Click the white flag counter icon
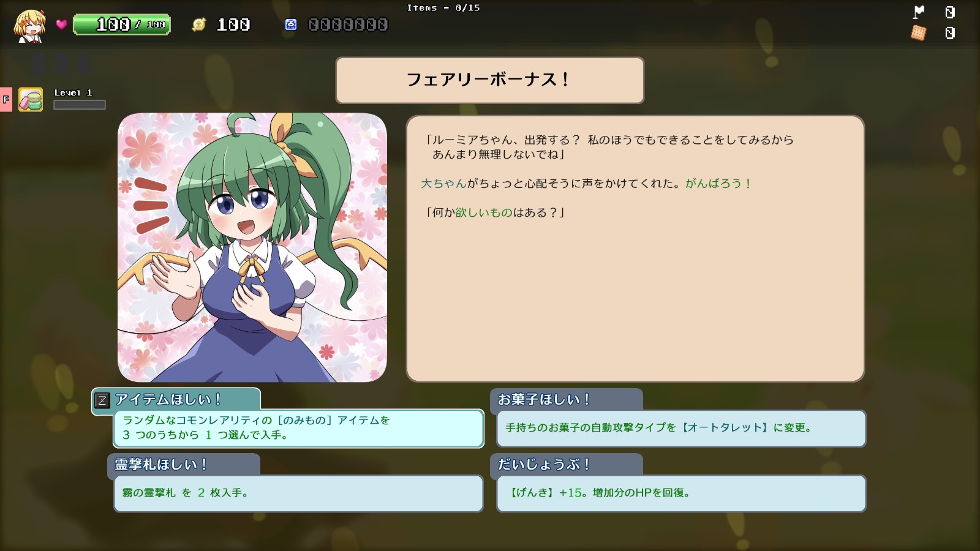The height and width of the screenshot is (551, 980). click(x=919, y=12)
